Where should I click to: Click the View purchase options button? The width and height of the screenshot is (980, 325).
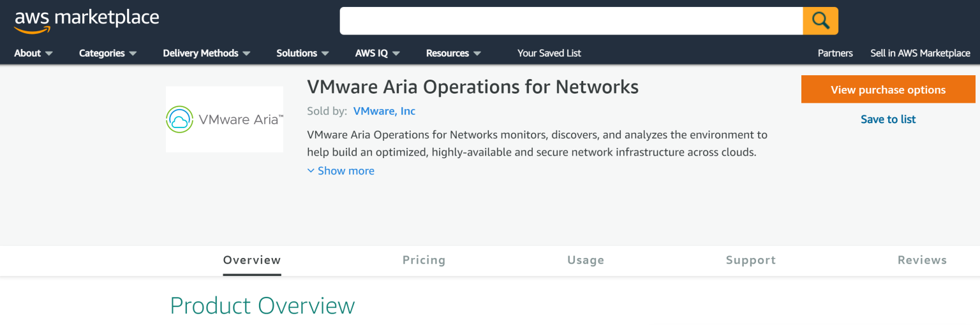pyautogui.click(x=887, y=90)
